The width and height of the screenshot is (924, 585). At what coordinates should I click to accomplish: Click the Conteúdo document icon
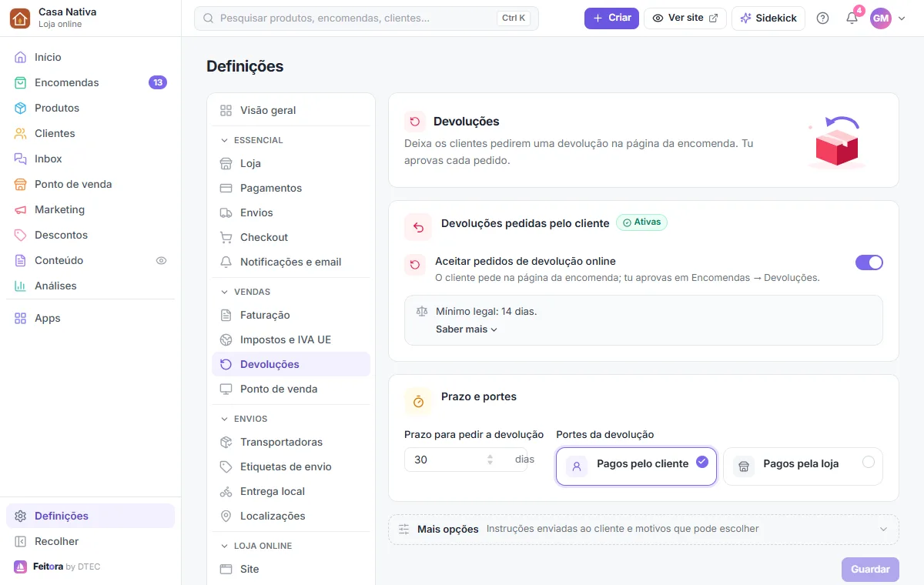pyautogui.click(x=21, y=260)
